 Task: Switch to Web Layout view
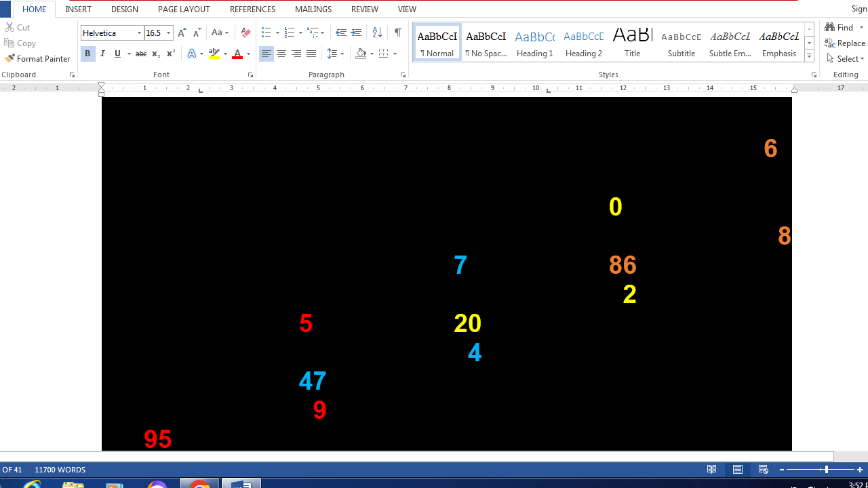click(764, 470)
